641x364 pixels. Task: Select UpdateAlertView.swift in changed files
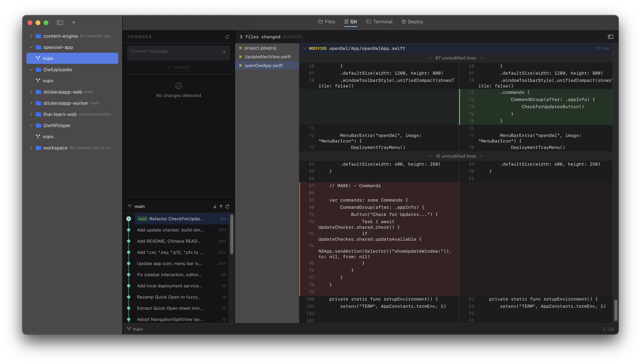click(x=267, y=57)
